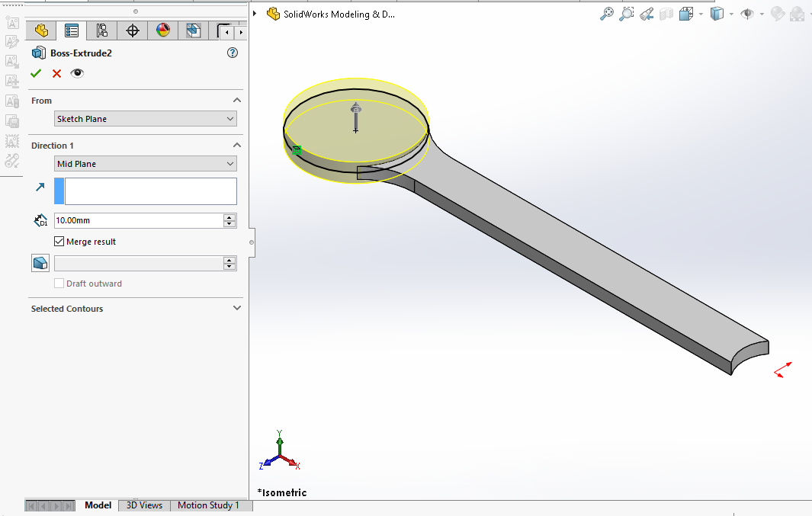Cancel the extrude with the red X
Screen dimensions: 812x516
pos(56,73)
